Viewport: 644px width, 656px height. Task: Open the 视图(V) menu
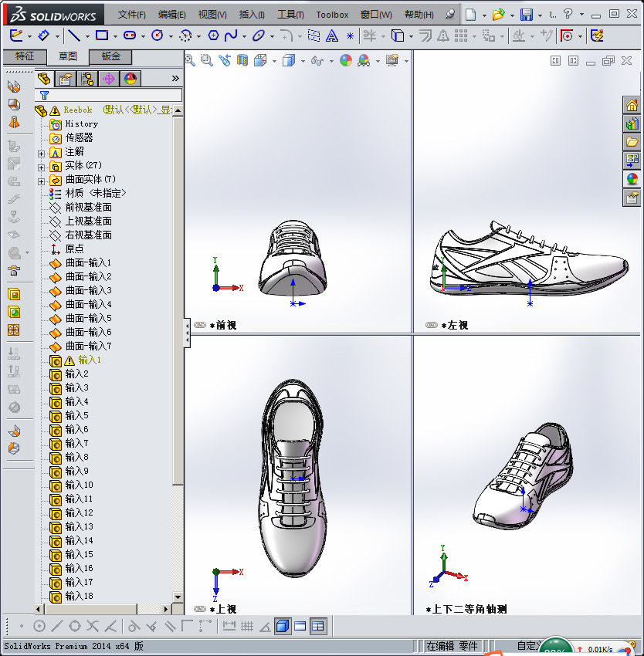212,15
